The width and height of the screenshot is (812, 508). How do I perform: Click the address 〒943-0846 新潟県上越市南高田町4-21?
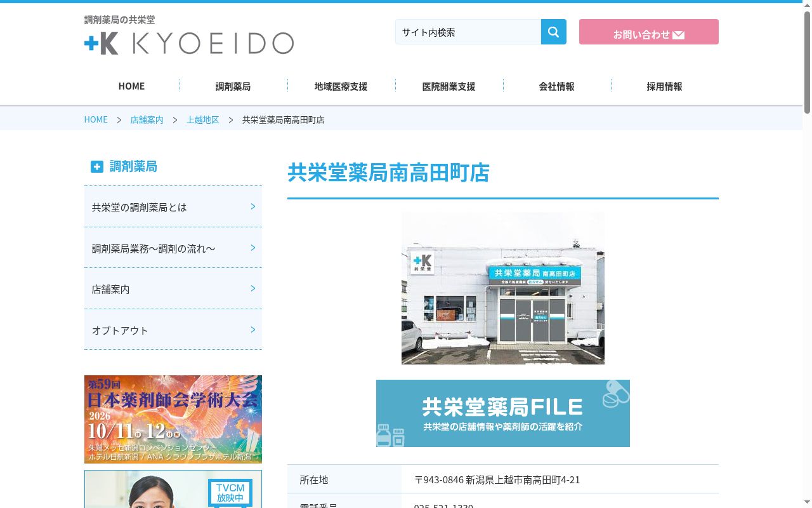point(497,480)
